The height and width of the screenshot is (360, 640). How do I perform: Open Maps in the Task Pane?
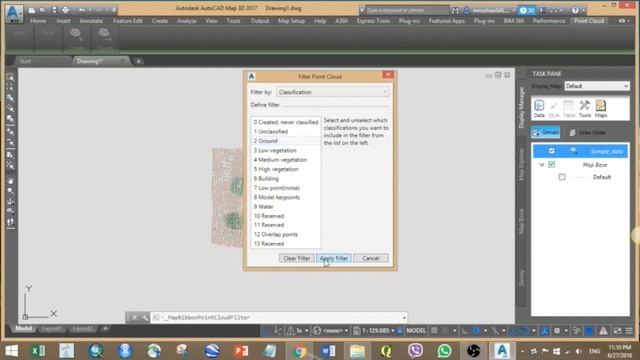tap(601, 109)
